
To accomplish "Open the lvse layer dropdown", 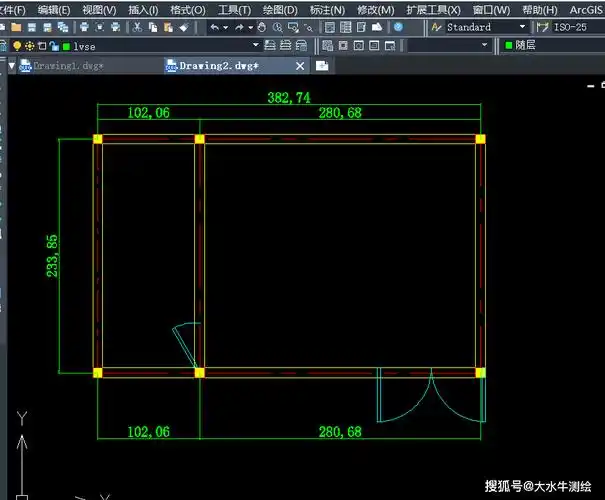I will [255, 46].
